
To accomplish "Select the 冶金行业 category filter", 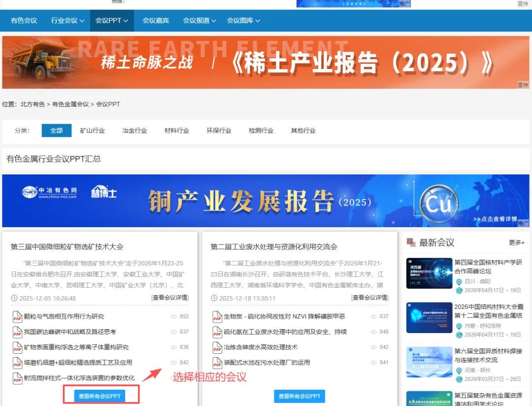I will click(134, 131).
